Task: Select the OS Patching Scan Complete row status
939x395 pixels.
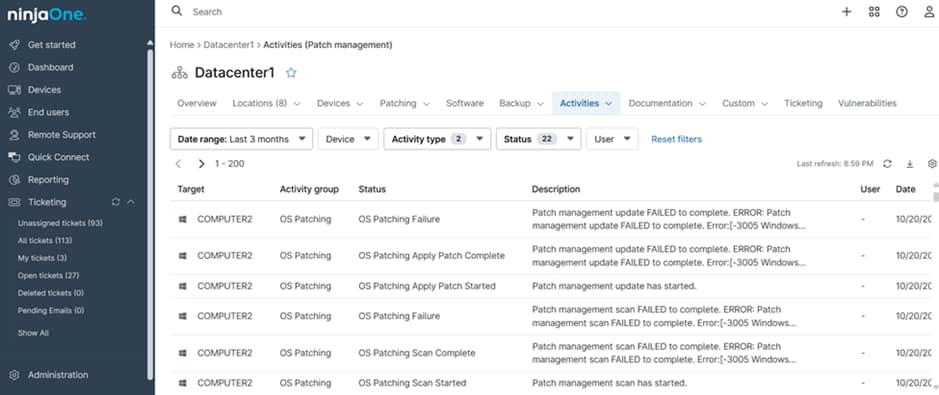Action: point(417,353)
